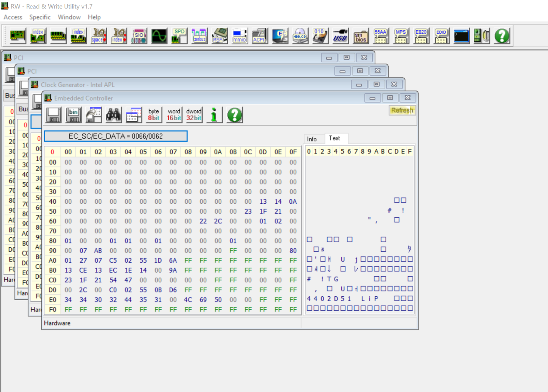
Task: Open the command console window icon
Action: pyautogui.click(x=461, y=36)
